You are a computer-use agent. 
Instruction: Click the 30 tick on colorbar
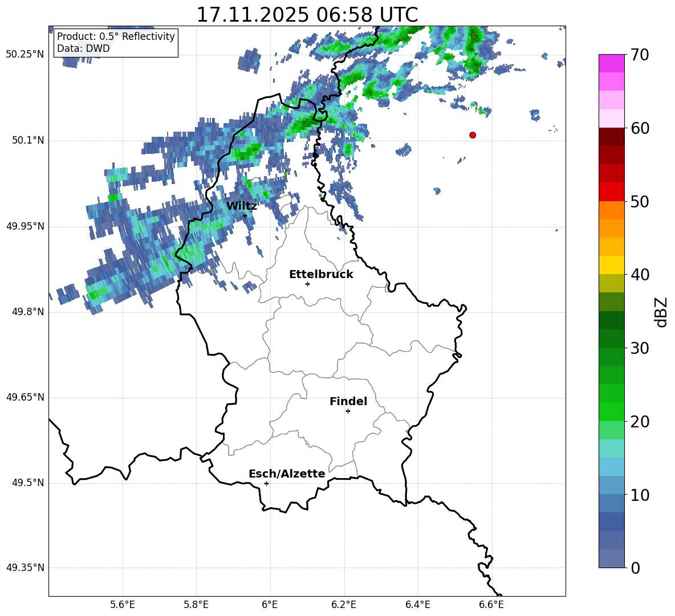640,348
